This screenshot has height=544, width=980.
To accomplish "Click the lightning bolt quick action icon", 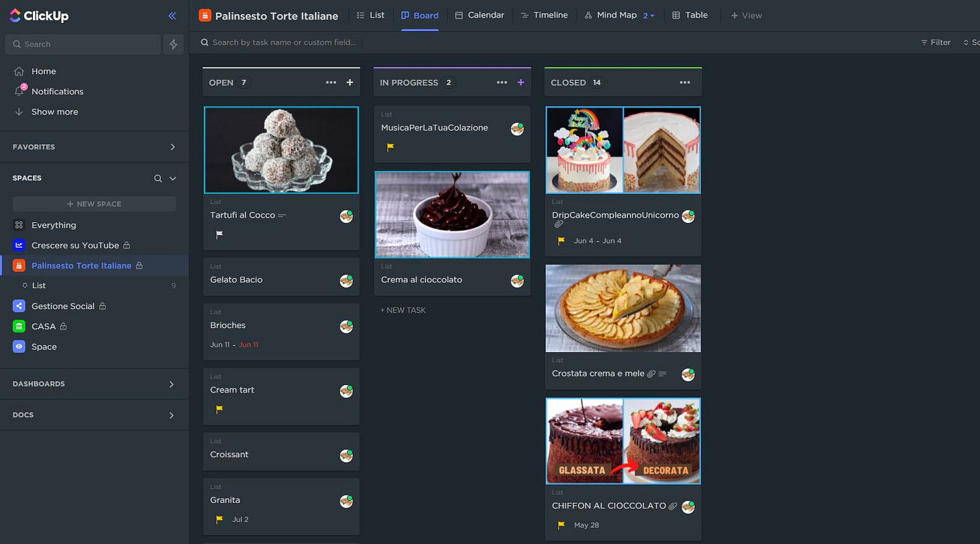I will tap(173, 44).
